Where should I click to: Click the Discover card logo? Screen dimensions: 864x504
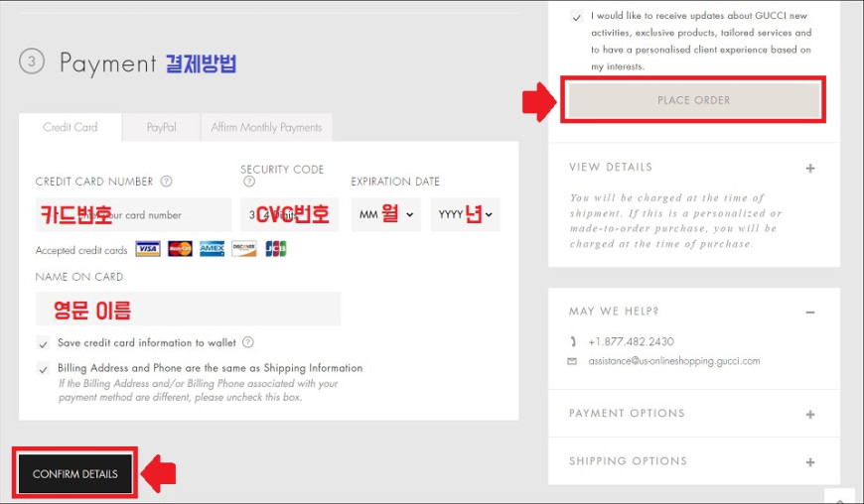(244, 249)
